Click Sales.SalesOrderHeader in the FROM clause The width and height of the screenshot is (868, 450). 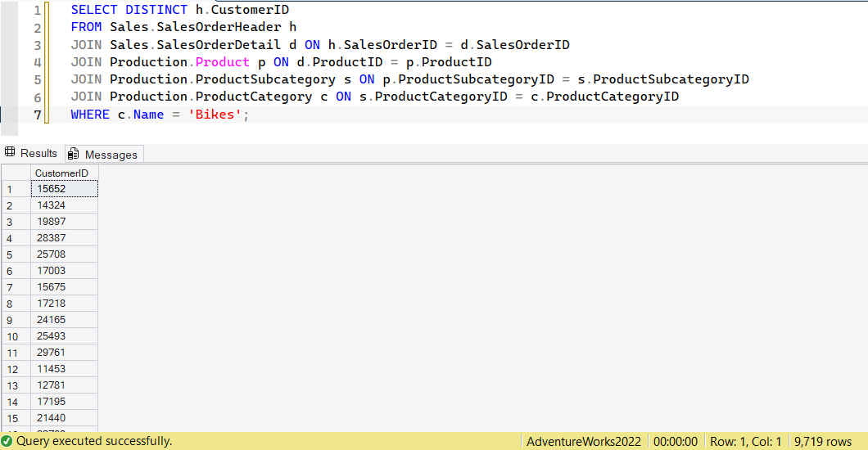pyautogui.click(x=196, y=27)
